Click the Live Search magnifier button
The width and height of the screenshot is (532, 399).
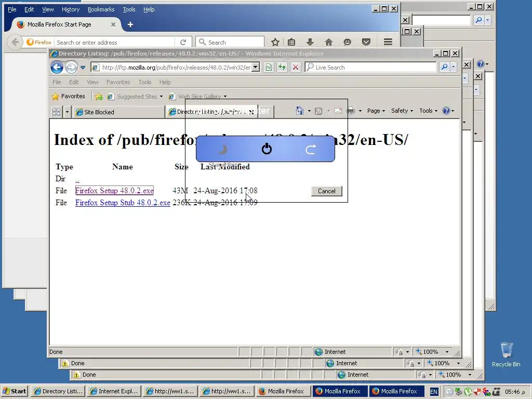[x=444, y=67]
